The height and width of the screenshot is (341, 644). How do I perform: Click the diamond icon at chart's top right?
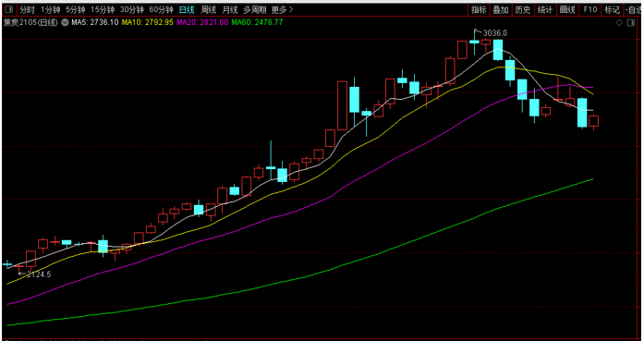pyautogui.click(x=619, y=22)
